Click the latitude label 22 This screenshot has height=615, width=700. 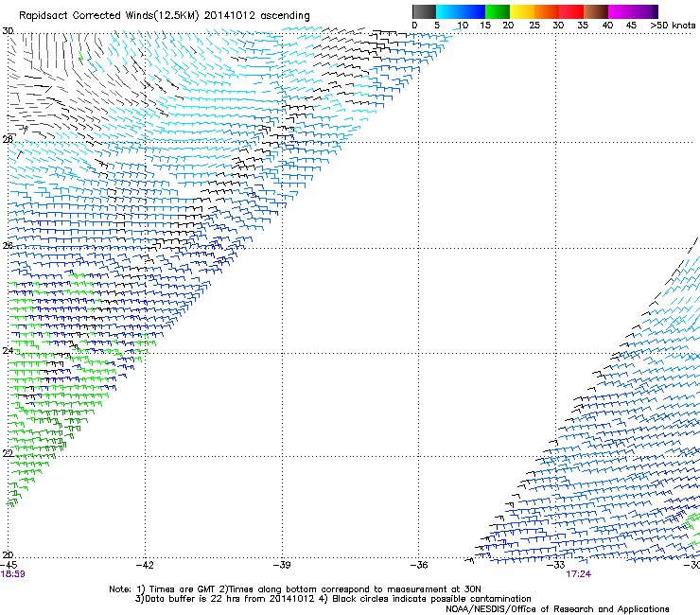(x=8, y=453)
